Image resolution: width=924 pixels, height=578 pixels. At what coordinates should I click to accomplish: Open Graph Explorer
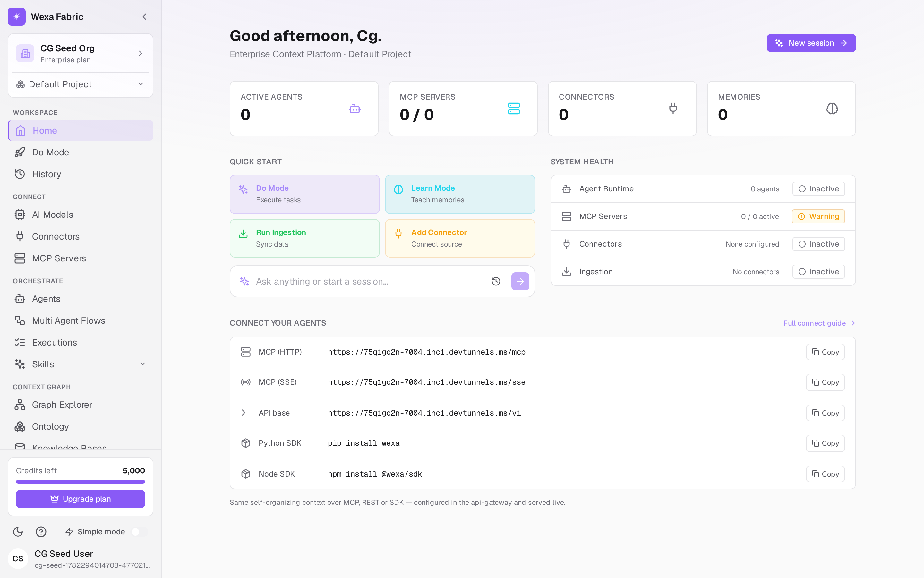81,405
